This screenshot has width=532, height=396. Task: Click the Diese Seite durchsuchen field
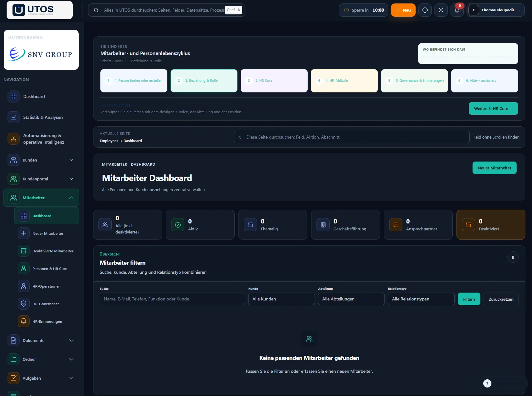coord(352,137)
